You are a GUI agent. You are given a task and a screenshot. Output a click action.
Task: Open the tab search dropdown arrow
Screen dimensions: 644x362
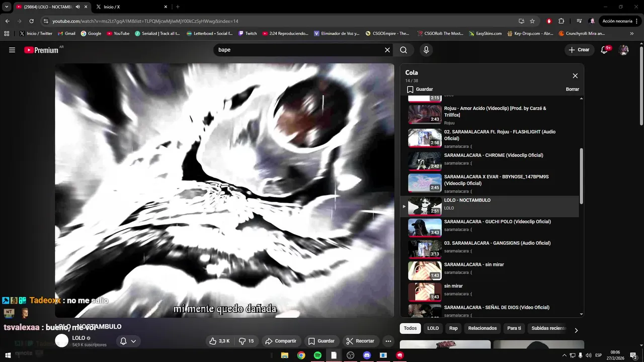[7, 7]
